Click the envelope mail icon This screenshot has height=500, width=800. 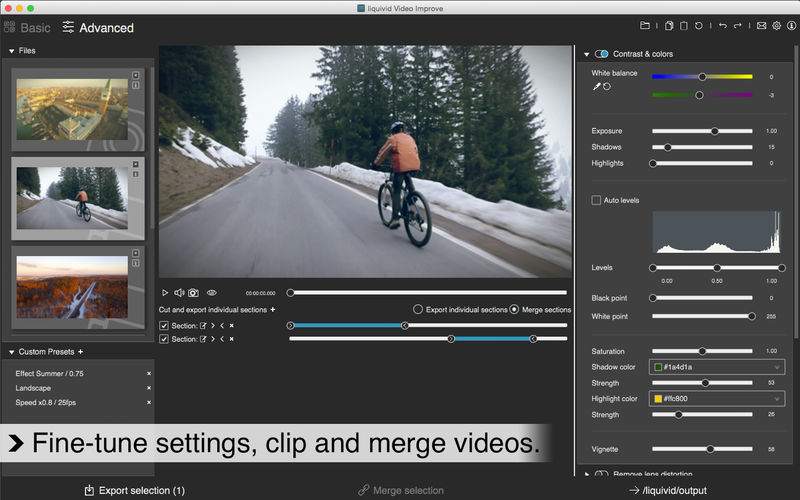click(x=761, y=26)
